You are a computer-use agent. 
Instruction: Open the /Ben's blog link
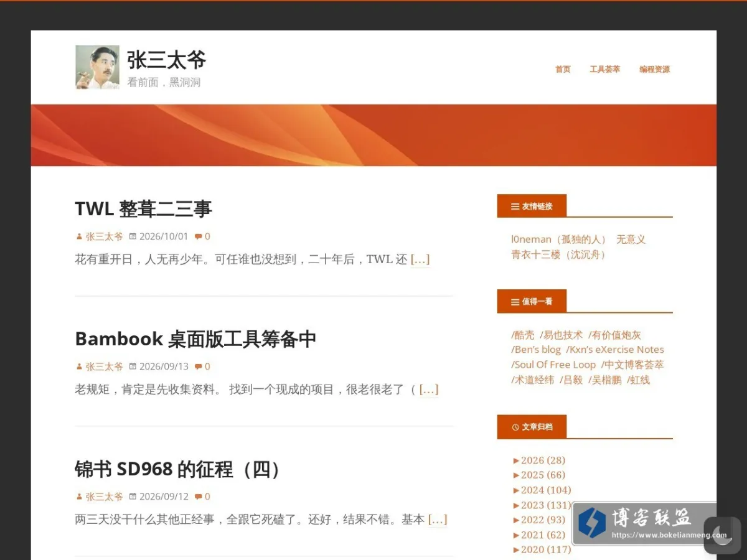pos(536,350)
